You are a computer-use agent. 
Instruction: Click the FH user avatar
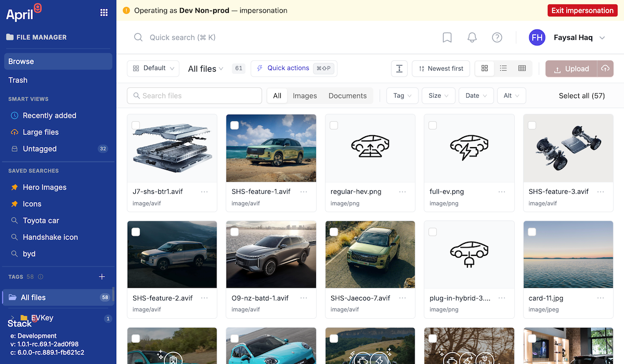point(537,37)
